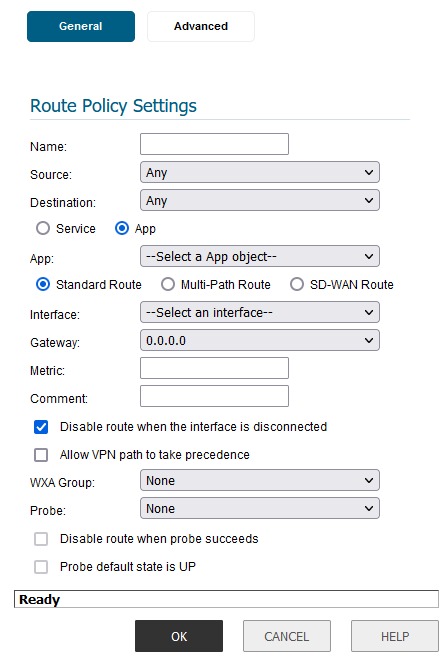Expand the Select an interface dropdown

point(260,312)
